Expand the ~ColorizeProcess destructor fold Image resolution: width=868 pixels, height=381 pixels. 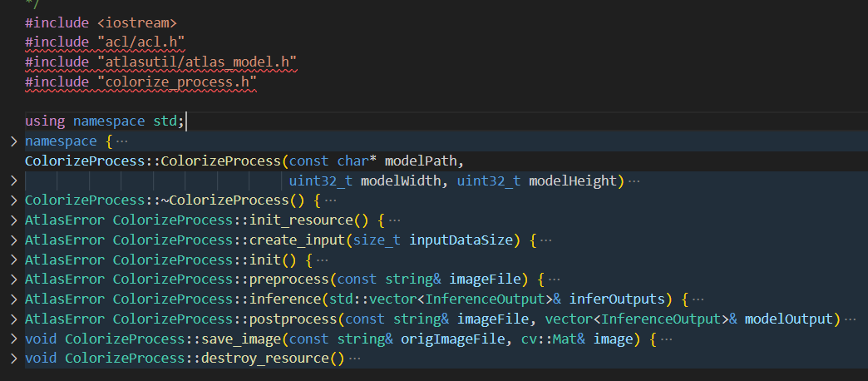(14, 200)
